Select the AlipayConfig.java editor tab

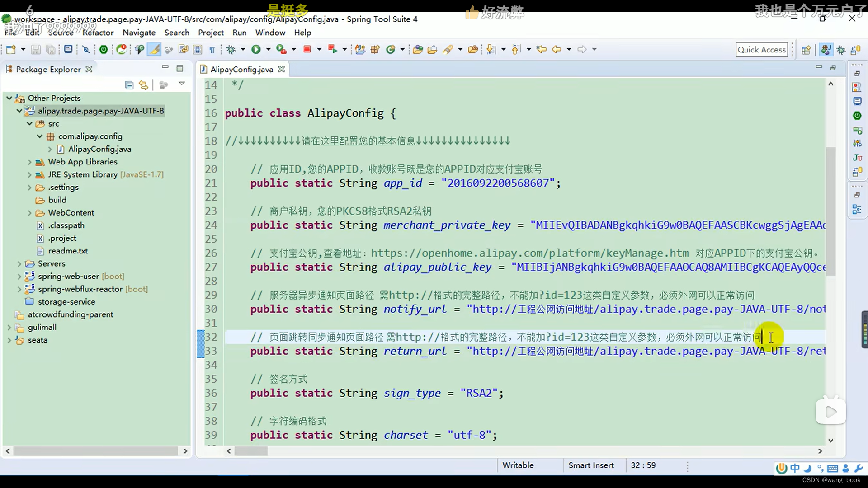241,69
